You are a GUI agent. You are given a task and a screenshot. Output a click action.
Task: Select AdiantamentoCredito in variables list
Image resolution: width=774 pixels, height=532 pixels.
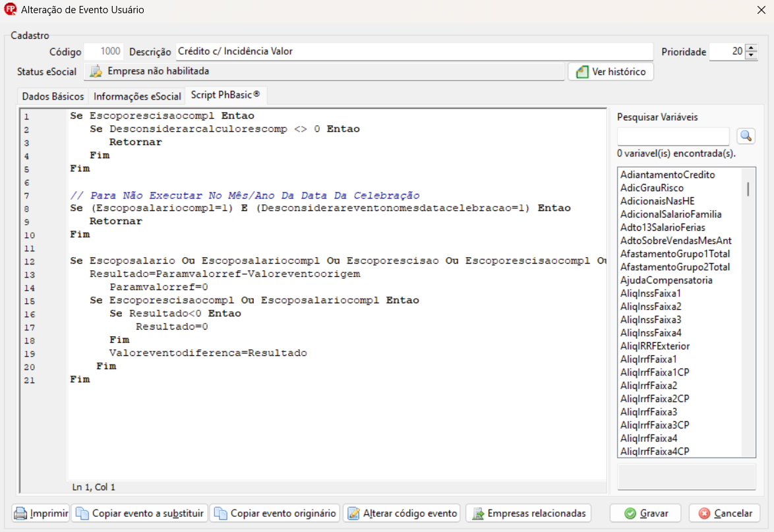[x=667, y=175]
